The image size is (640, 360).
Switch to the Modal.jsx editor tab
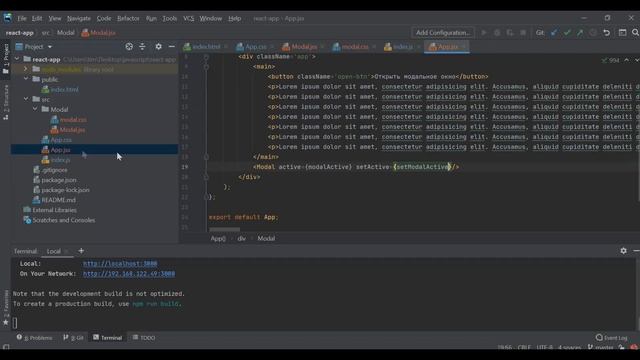click(304, 47)
